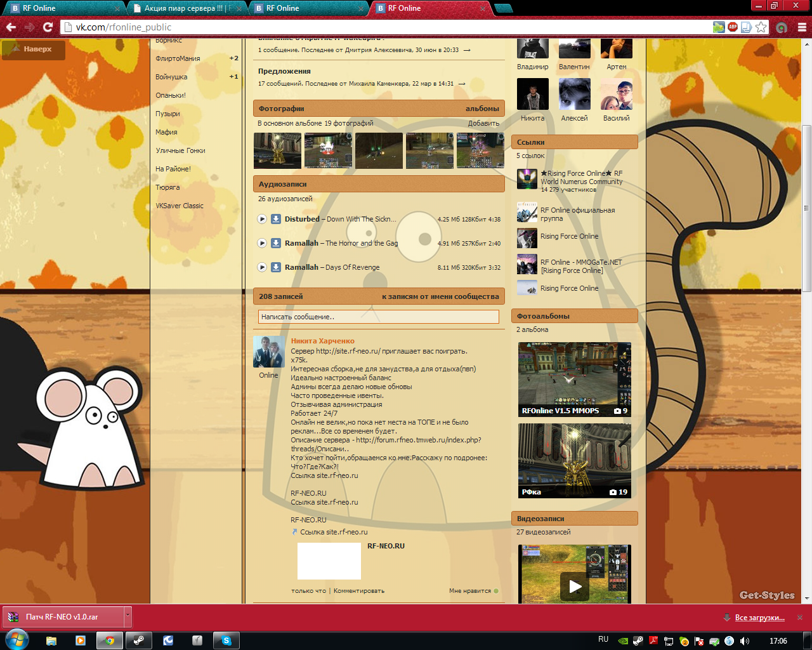The height and width of the screenshot is (650, 812).
Task: Open the РФка photo album thumbnail
Action: click(575, 461)
